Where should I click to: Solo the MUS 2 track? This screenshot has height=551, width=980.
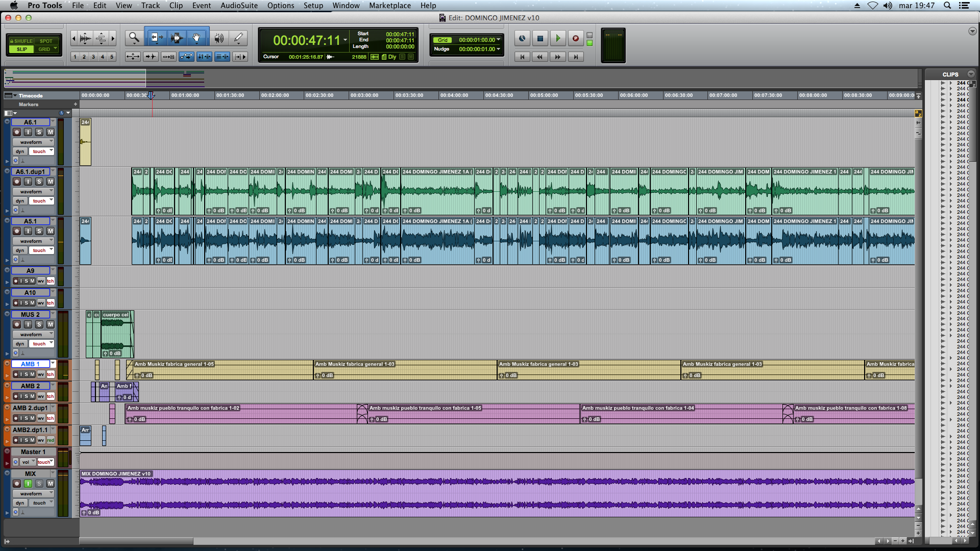[39, 324]
